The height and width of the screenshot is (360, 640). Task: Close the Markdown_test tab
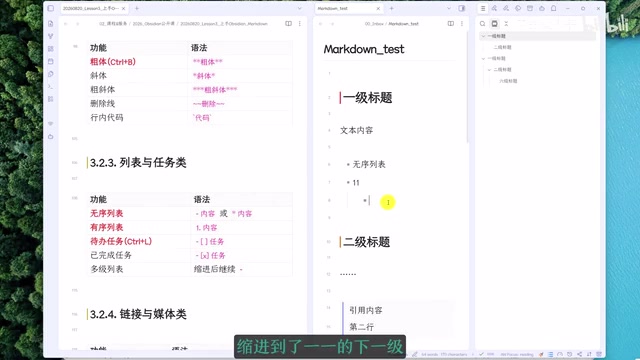[378, 8]
